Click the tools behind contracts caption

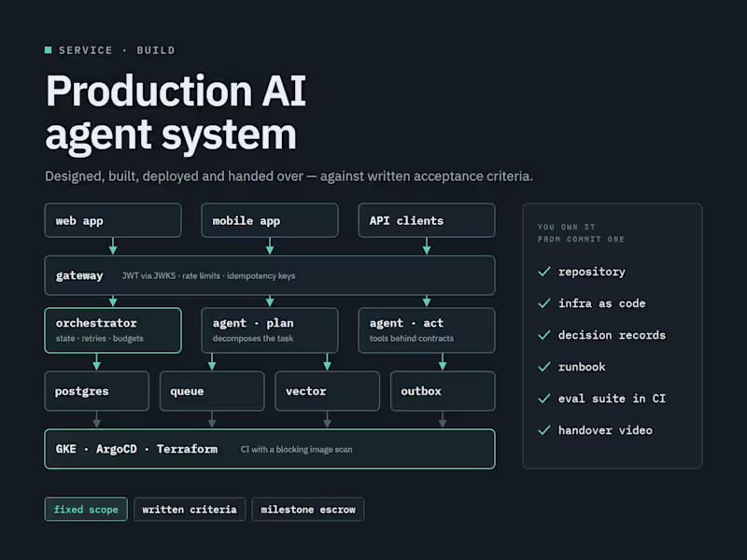[x=412, y=339]
